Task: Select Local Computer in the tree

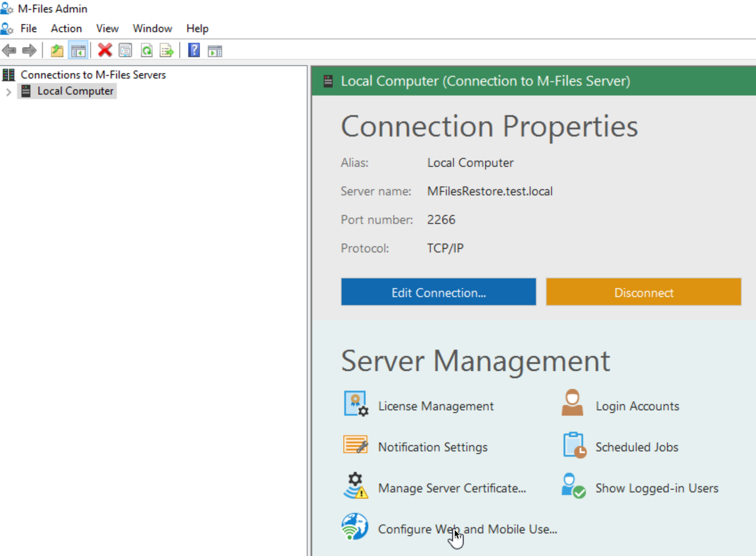Action: point(75,91)
